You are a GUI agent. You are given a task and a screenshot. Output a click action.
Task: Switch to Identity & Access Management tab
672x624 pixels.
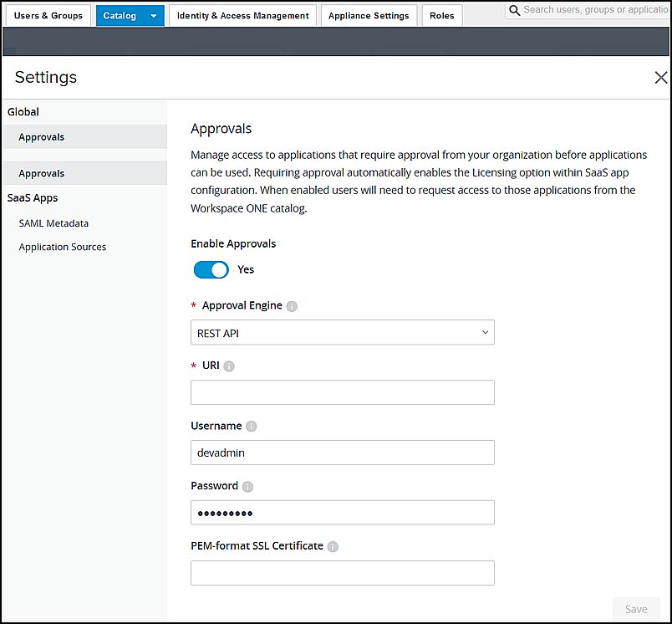(242, 15)
